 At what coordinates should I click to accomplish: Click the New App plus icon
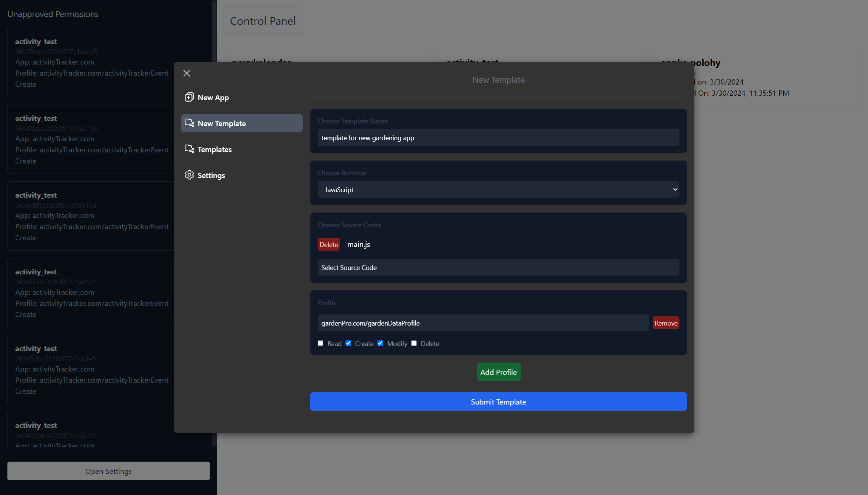point(189,97)
